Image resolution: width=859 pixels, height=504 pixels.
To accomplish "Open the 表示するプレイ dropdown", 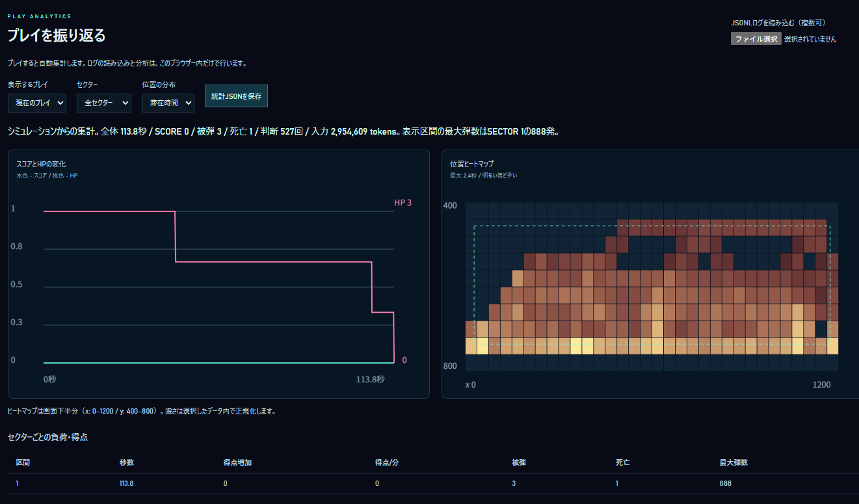I will [37, 103].
